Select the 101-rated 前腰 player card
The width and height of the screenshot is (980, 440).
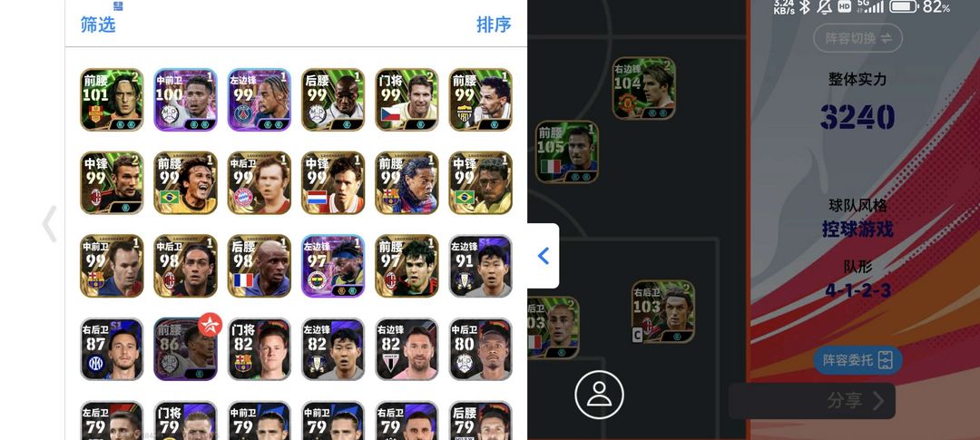[x=112, y=100]
